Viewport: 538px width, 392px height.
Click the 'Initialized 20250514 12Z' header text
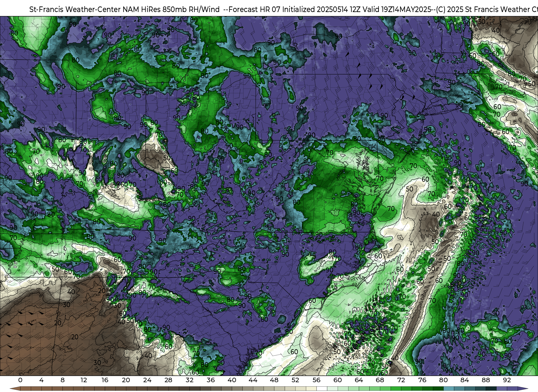tap(321, 10)
